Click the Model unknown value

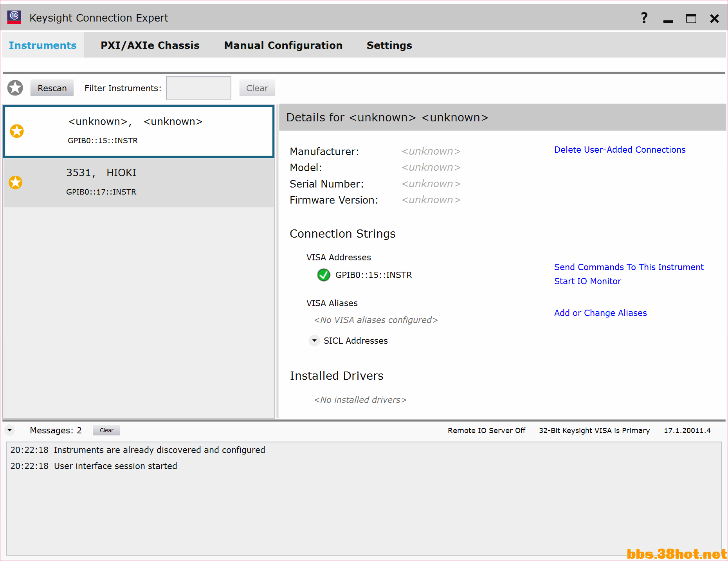tap(431, 167)
